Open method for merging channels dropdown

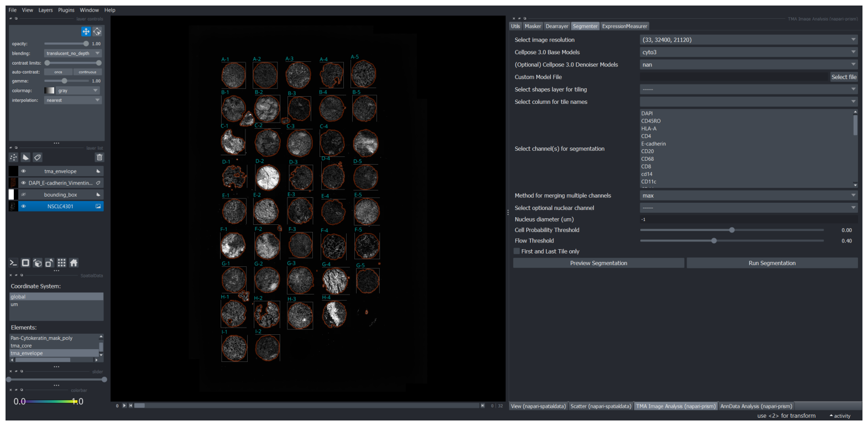click(x=749, y=196)
